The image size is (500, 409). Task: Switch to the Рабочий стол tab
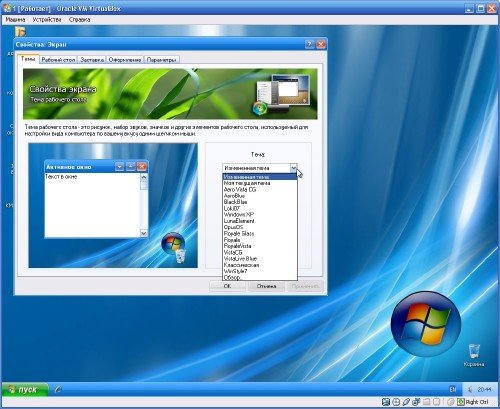[58, 60]
